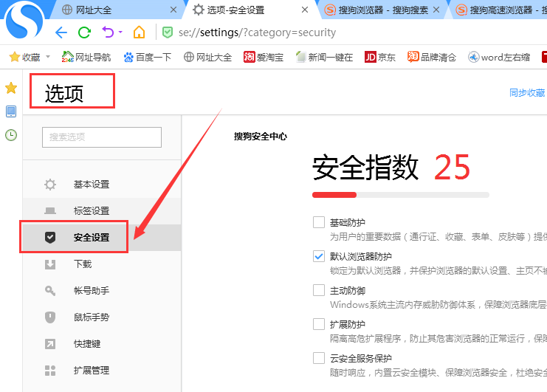Click the gear icon beside 基本设置
Viewport: 547px width, 392px height.
(50, 185)
